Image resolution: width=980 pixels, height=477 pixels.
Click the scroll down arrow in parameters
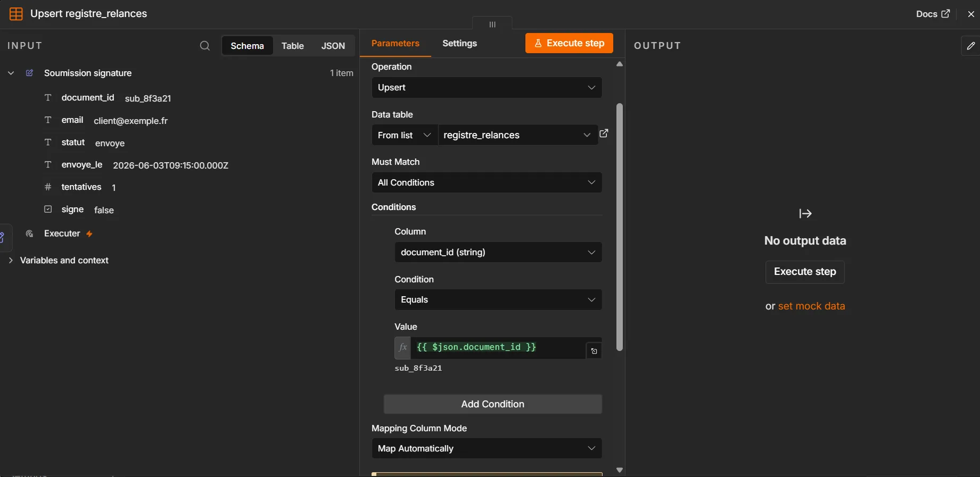point(620,470)
